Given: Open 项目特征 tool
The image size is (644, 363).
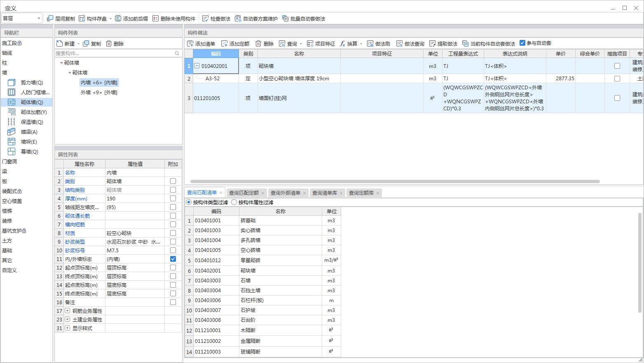Looking at the screenshot, I should 321,44.
